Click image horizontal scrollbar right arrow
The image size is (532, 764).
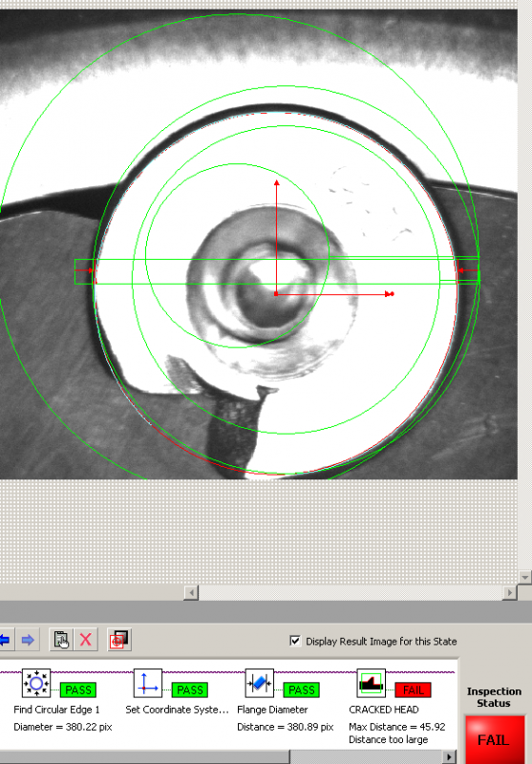[x=510, y=592]
